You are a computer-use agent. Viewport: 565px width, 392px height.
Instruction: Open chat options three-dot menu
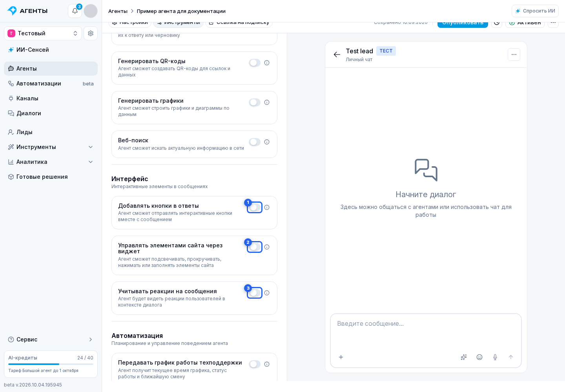(x=514, y=54)
